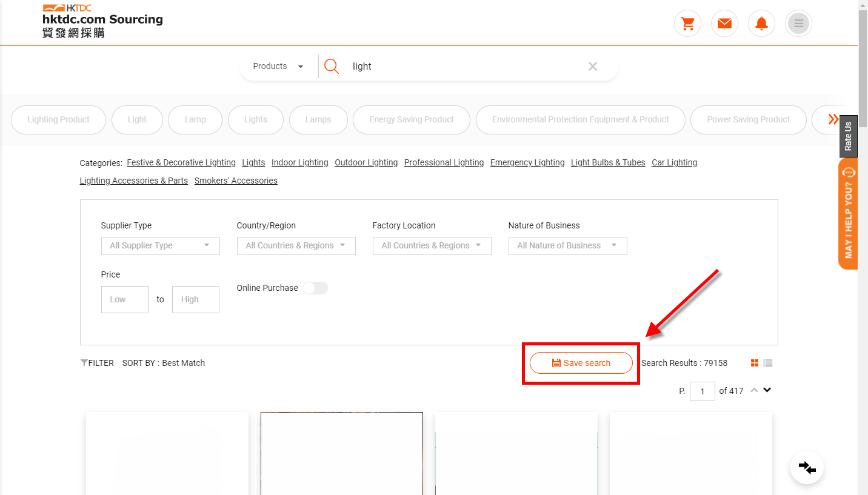
Task: Open the messages envelope icon
Action: [x=724, y=24]
